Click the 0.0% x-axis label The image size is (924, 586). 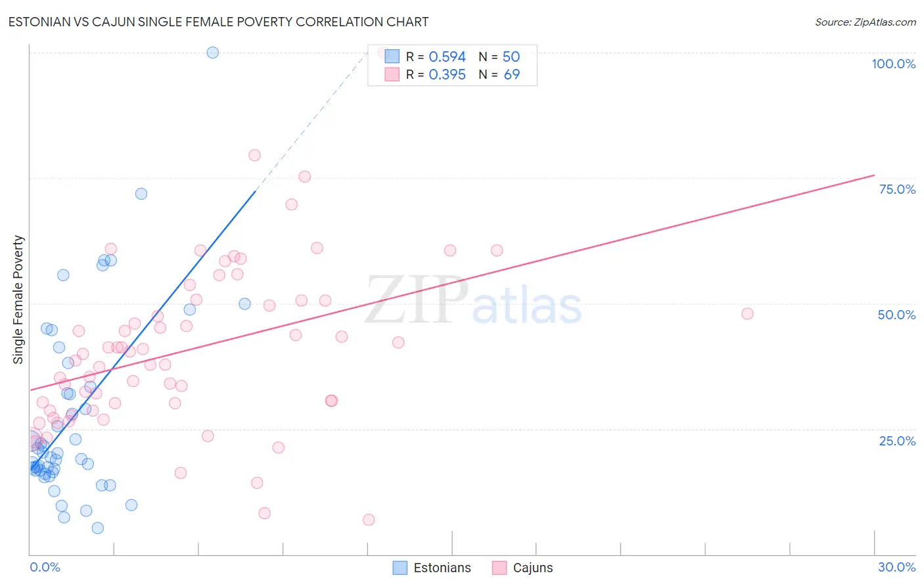pos(45,567)
